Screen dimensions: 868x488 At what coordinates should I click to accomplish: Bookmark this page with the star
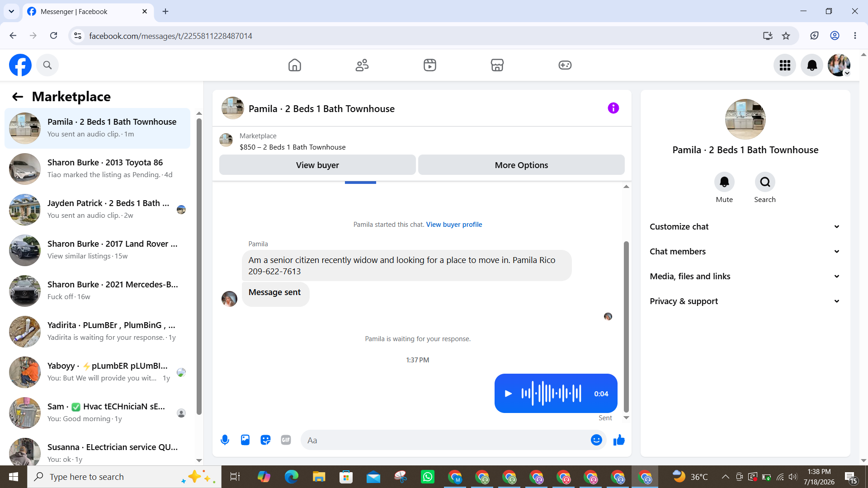pos(786,36)
